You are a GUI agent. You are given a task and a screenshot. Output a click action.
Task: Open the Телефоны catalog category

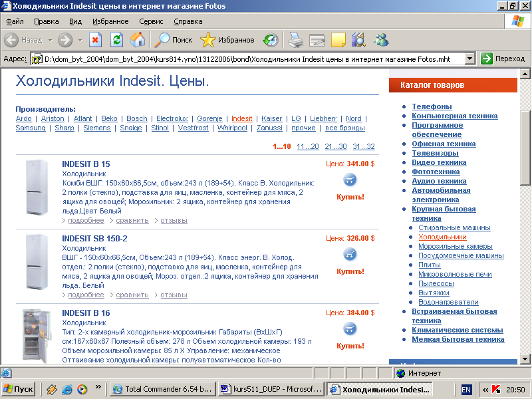click(x=432, y=106)
